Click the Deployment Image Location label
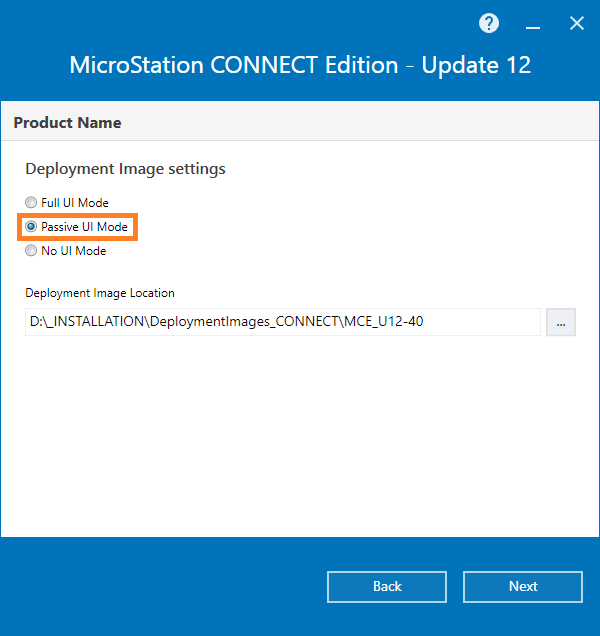 click(100, 293)
